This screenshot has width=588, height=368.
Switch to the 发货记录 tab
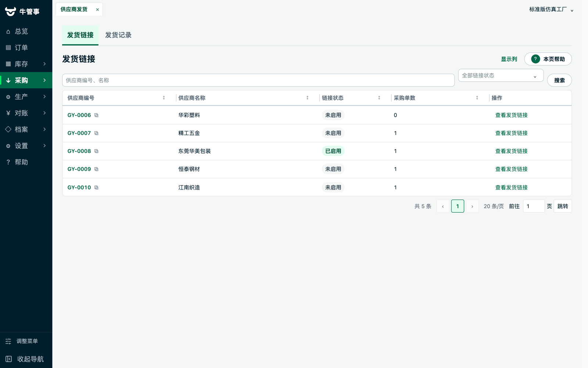[x=118, y=35]
